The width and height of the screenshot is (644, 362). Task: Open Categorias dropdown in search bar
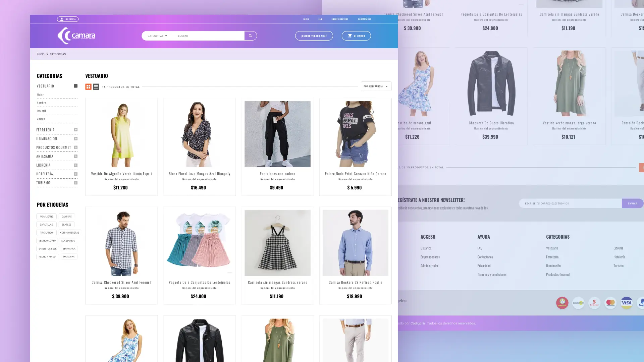pos(157,36)
